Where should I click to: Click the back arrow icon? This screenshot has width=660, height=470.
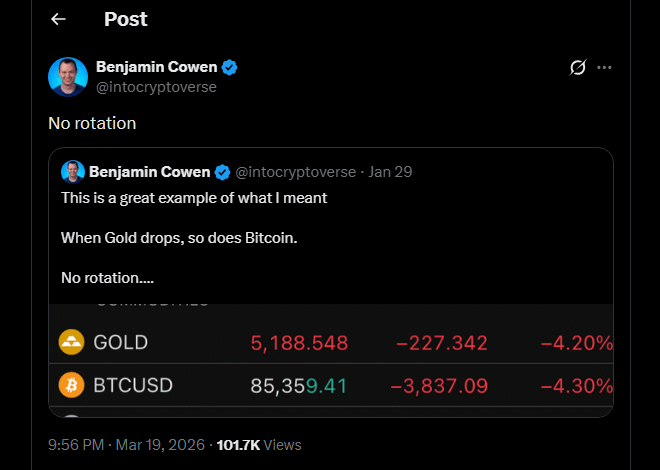(x=58, y=19)
